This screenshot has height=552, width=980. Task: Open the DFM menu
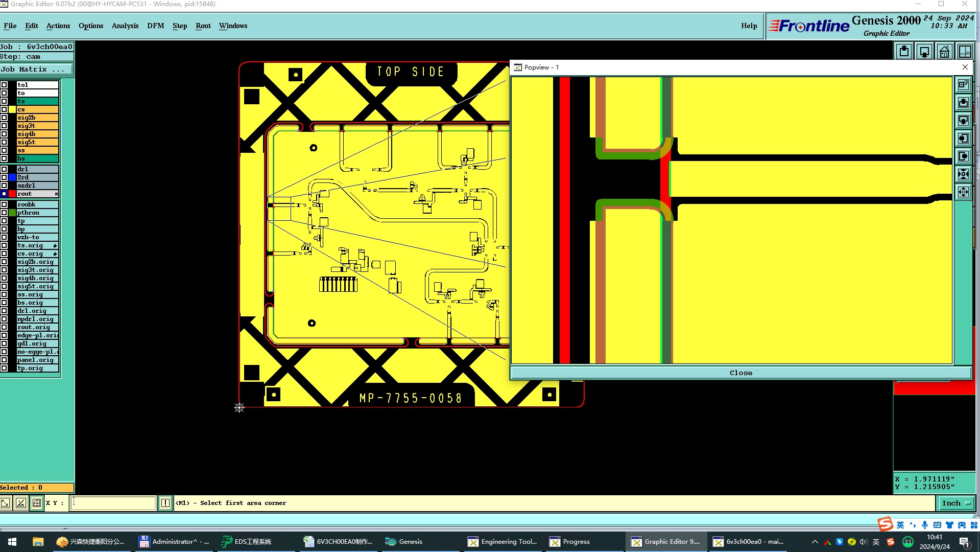[156, 26]
